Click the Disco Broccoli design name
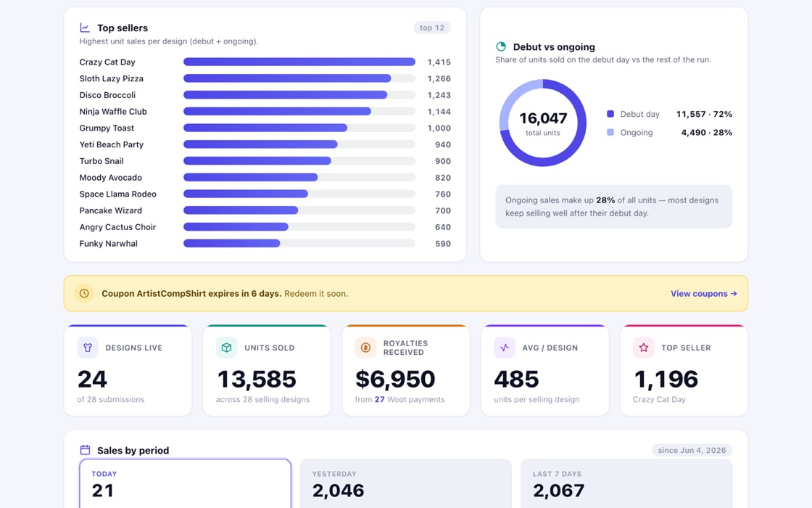The width and height of the screenshot is (812, 508). (x=107, y=95)
